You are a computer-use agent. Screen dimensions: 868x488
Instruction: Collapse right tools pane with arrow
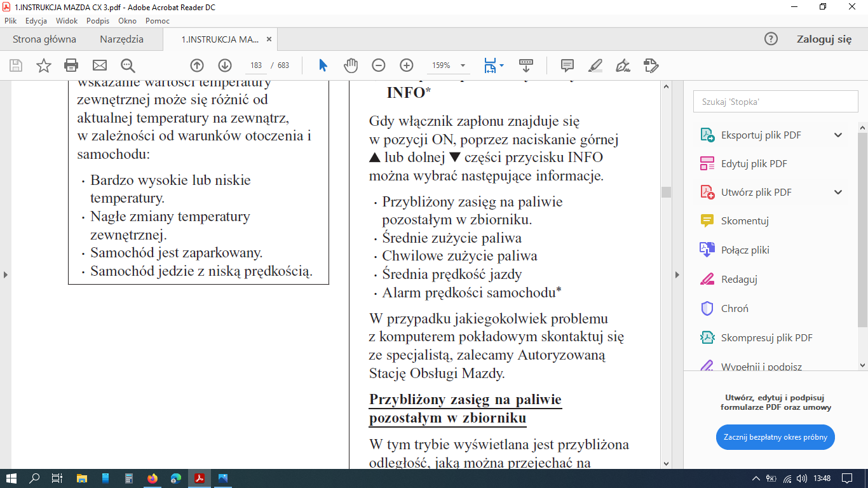point(677,274)
